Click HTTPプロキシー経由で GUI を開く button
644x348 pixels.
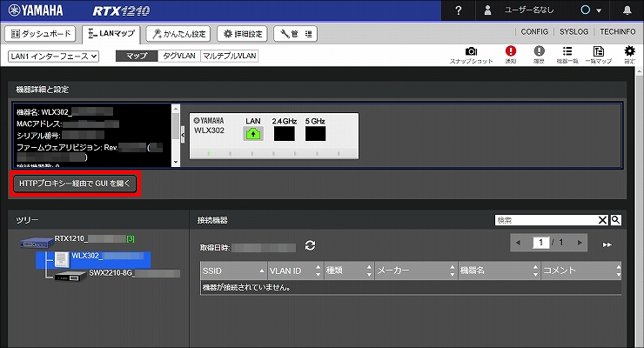[x=74, y=184]
